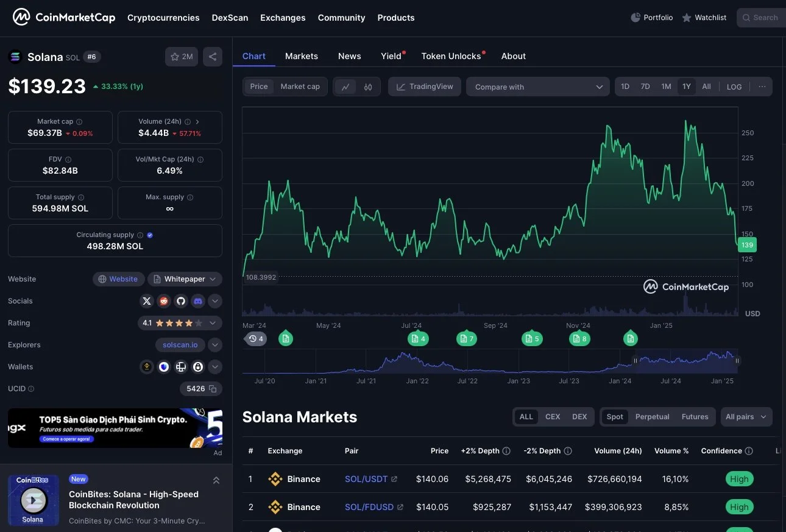Open the X (Twitter) social link

pos(146,301)
